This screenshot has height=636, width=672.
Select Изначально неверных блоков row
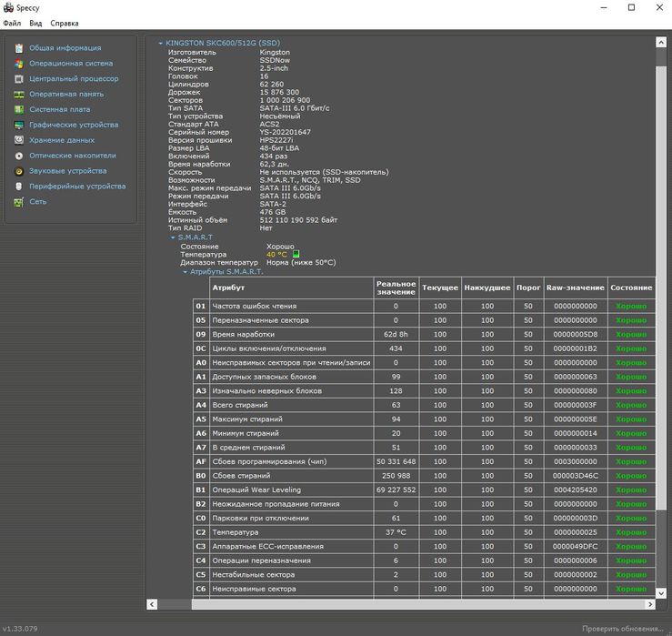point(425,391)
